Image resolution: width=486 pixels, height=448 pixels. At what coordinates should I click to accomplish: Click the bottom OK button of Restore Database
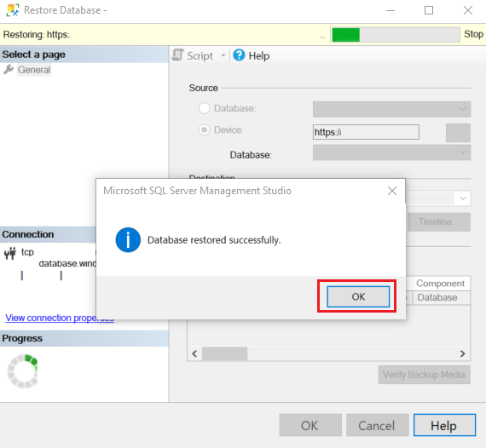pyautogui.click(x=310, y=425)
